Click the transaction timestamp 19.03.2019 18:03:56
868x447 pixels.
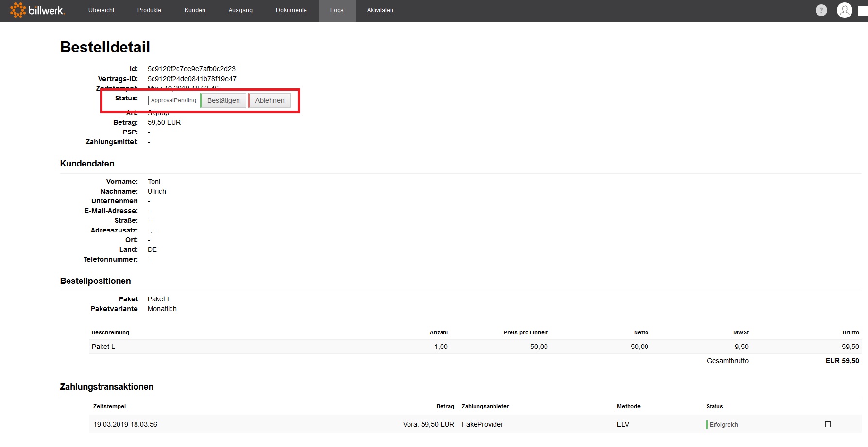tap(125, 424)
